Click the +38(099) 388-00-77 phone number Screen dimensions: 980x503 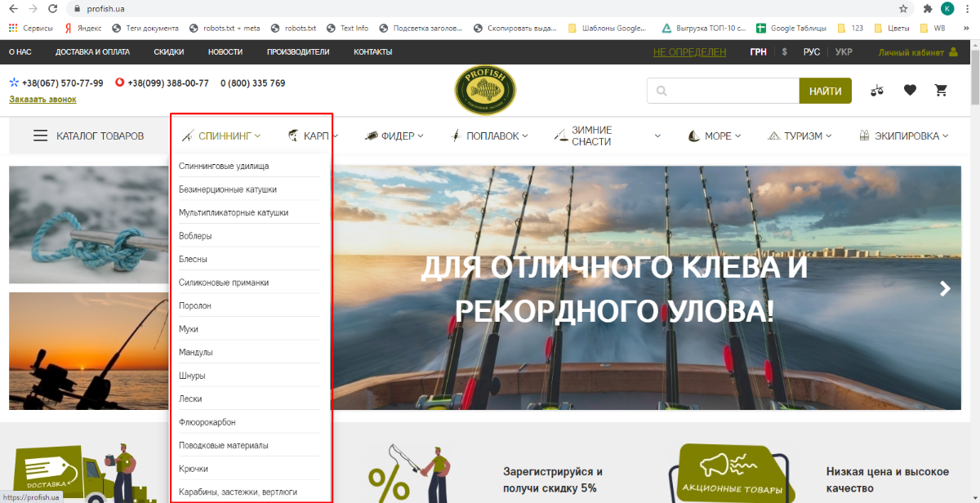click(167, 83)
